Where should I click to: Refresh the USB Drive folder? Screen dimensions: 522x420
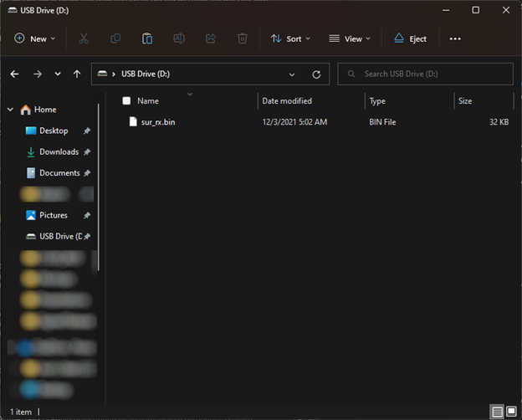[x=316, y=74]
